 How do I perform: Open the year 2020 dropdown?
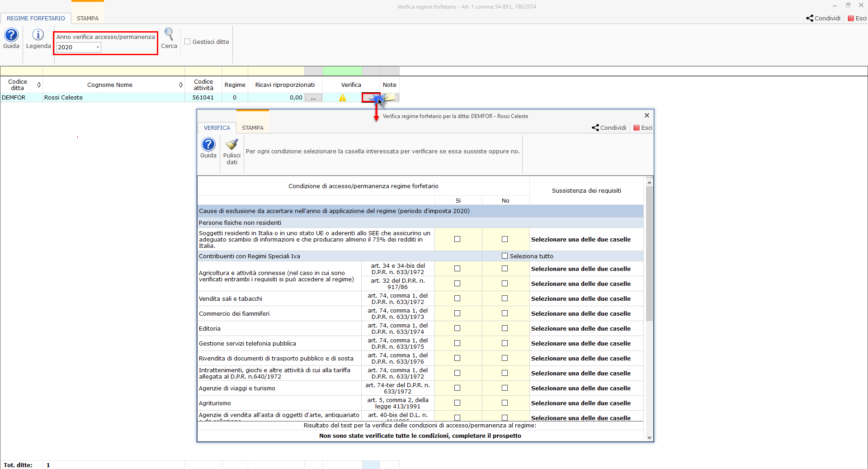[x=98, y=47]
